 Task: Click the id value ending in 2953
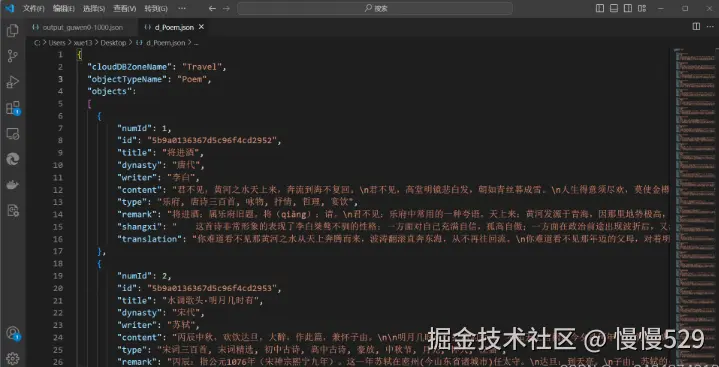[x=211, y=288]
